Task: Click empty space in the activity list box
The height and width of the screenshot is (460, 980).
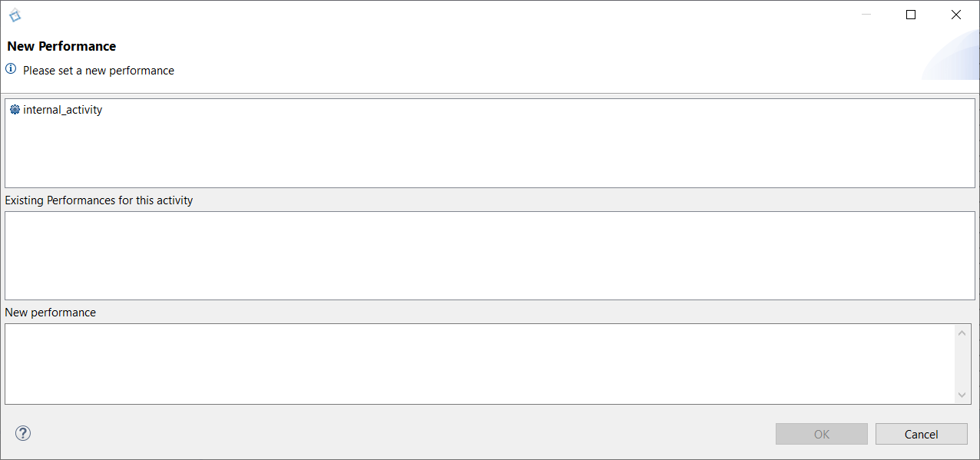Action: [x=490, y=154]
